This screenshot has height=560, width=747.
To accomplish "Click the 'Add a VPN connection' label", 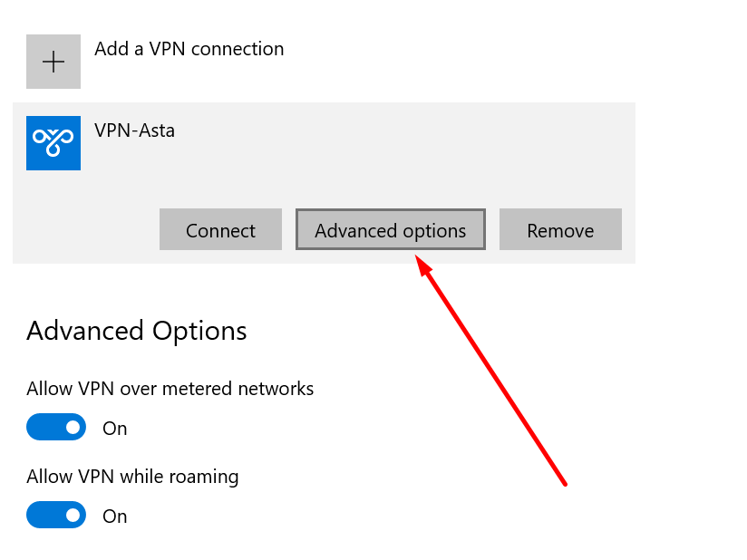I will 189,49.
